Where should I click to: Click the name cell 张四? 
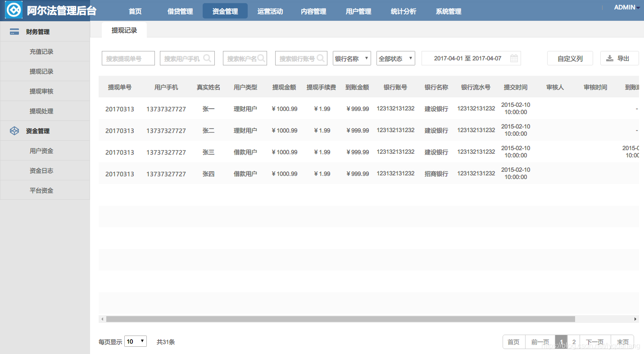coord(209,174)
